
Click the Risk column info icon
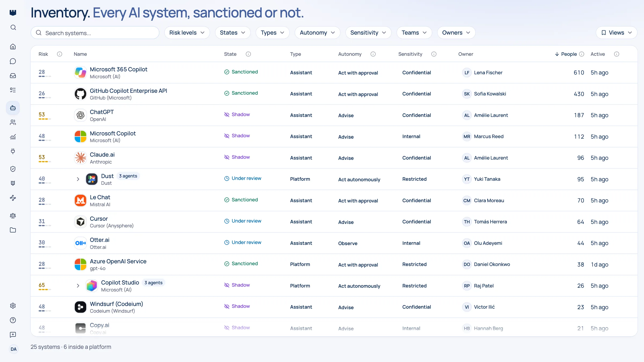tap(60, 54)
